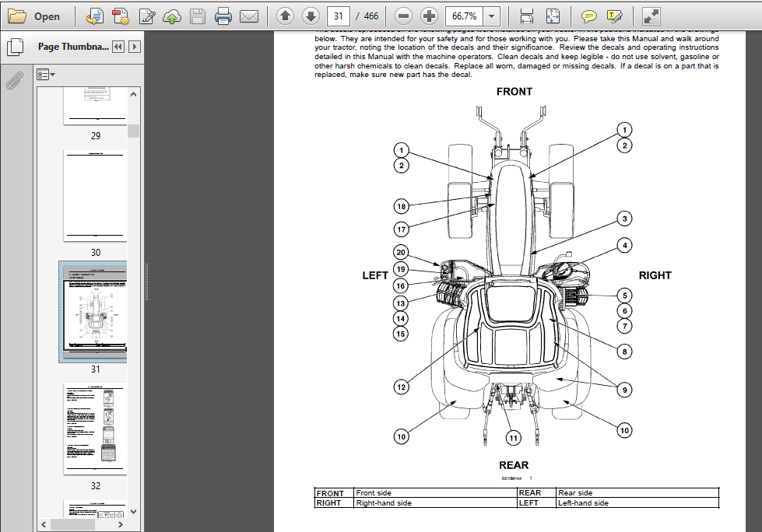This screenshot has width=762, height=532.
Task: Click the Page Thumbnails panel icon
Action: (16, 47)
